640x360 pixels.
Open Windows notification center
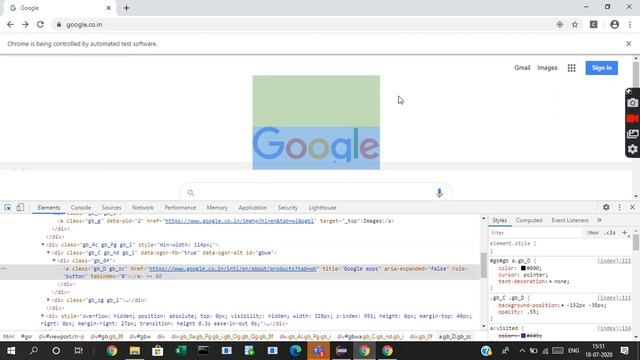click(x=624, y=351)
